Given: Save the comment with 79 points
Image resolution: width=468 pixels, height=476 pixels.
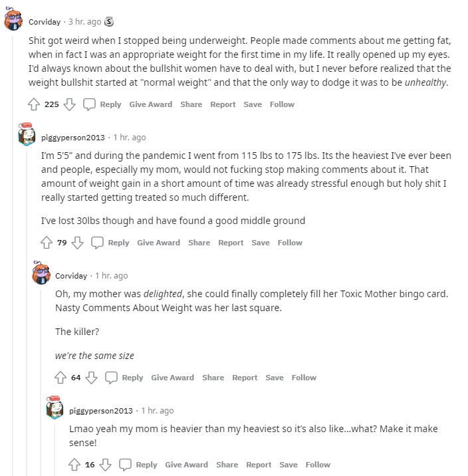Looking at the screenshot, I should point(261,243).
